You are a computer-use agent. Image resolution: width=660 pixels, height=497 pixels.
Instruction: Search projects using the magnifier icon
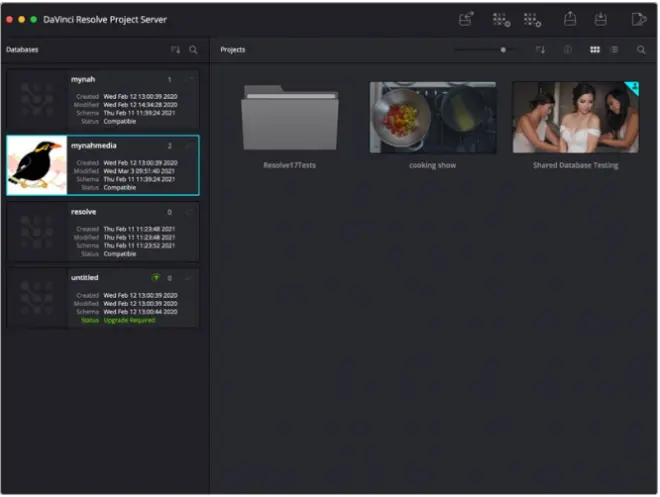pos(641,50)
